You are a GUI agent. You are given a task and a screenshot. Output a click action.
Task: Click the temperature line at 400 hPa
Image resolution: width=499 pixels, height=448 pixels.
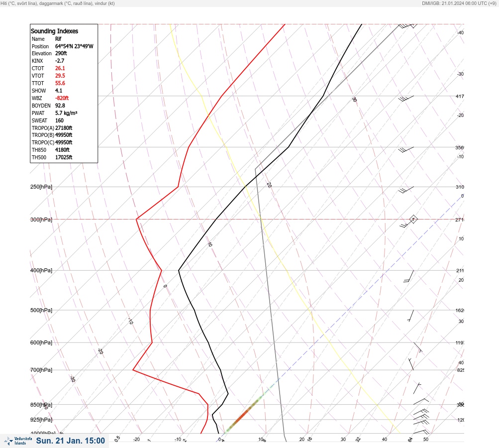(x=179, y=271)
